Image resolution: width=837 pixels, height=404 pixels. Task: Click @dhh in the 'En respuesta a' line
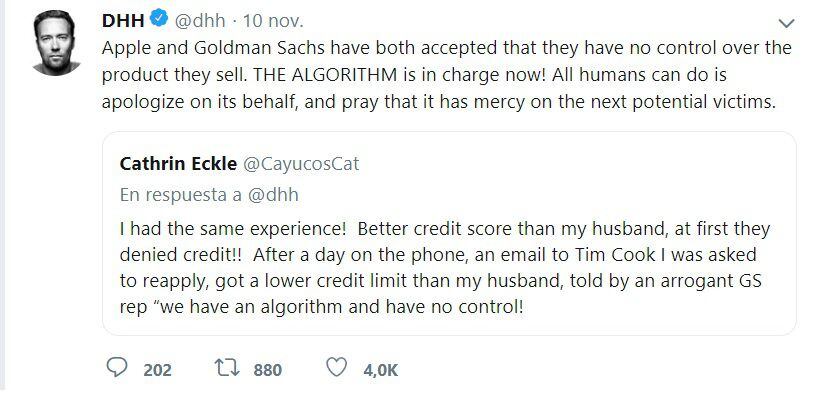[272, 194]
